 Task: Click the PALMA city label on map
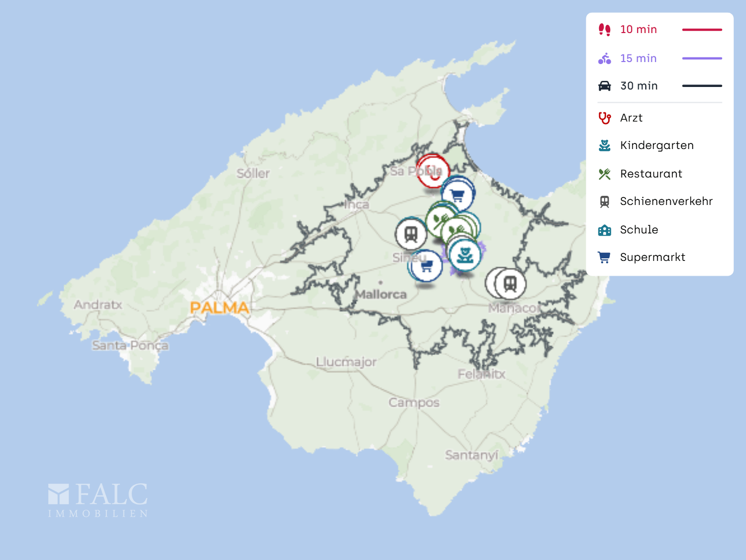pos(219,308)
